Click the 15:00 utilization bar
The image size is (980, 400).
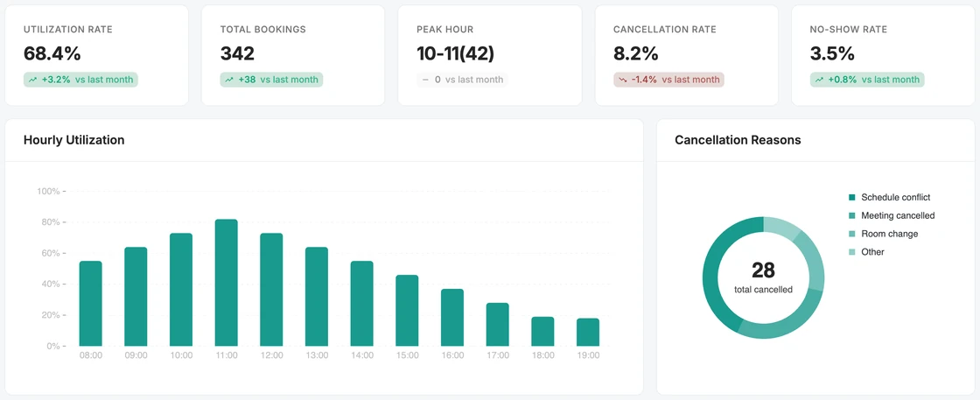[x=407, y=310]
